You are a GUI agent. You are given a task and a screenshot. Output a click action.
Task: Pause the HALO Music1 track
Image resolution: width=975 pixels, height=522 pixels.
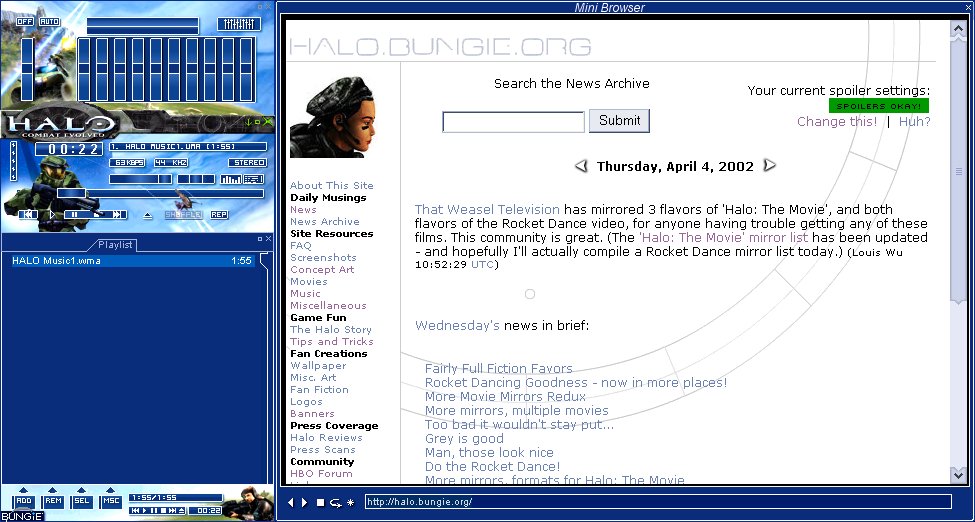[x=74, y=215]
